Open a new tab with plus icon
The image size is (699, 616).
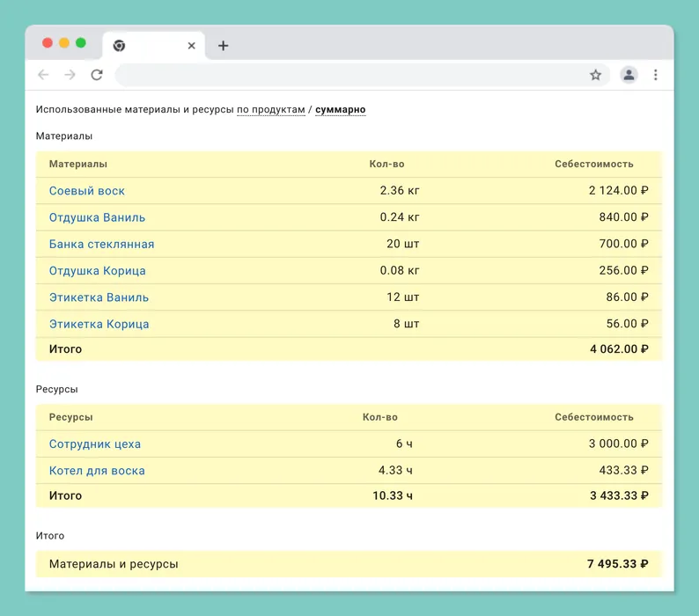(223, 46)
